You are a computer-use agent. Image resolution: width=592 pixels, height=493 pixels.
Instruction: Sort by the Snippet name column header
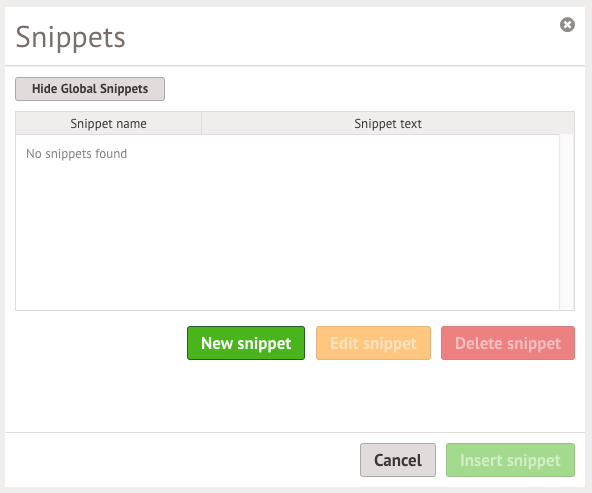click(x=108, y=123)
